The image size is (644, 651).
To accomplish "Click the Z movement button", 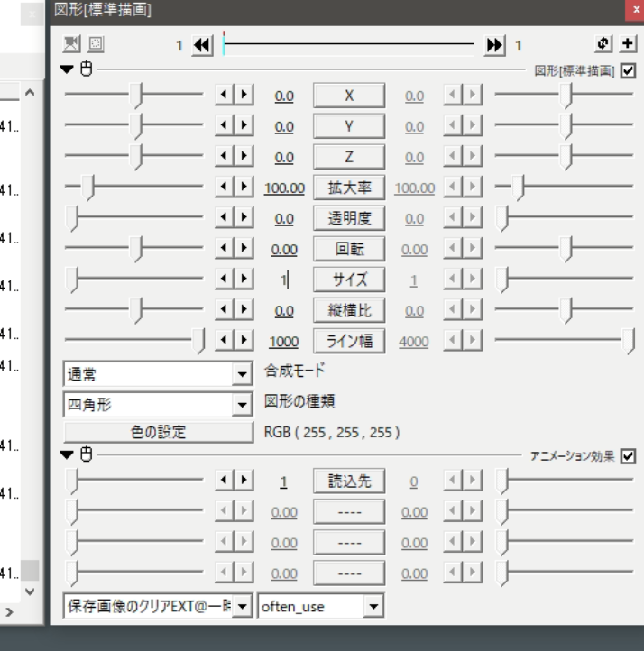I will point(349,157).
